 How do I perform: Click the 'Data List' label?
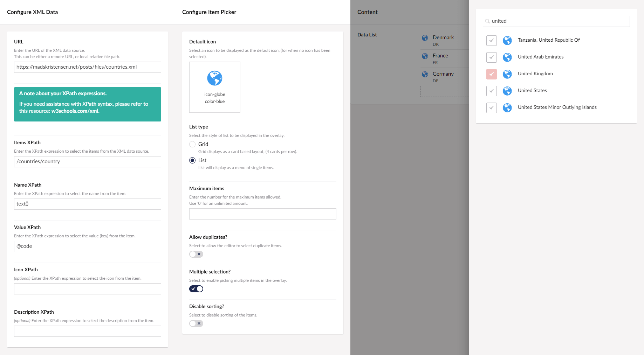point(367,35)
